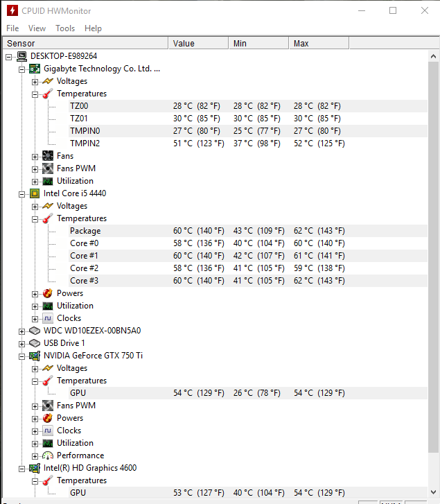Click the Intel Core i5 Temperatures thermometer icon
Image resolution: width=440 pixels, height=504 pixels.
coord(48,218)
